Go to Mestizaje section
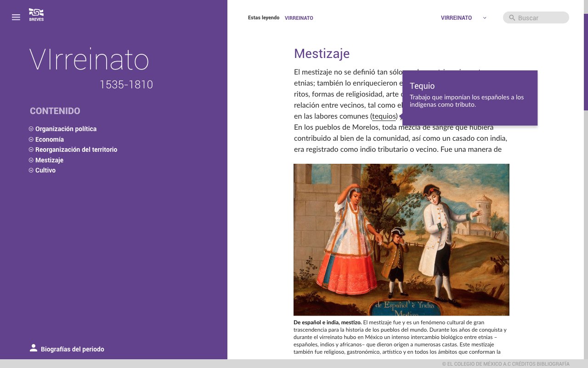 [49, 160]
